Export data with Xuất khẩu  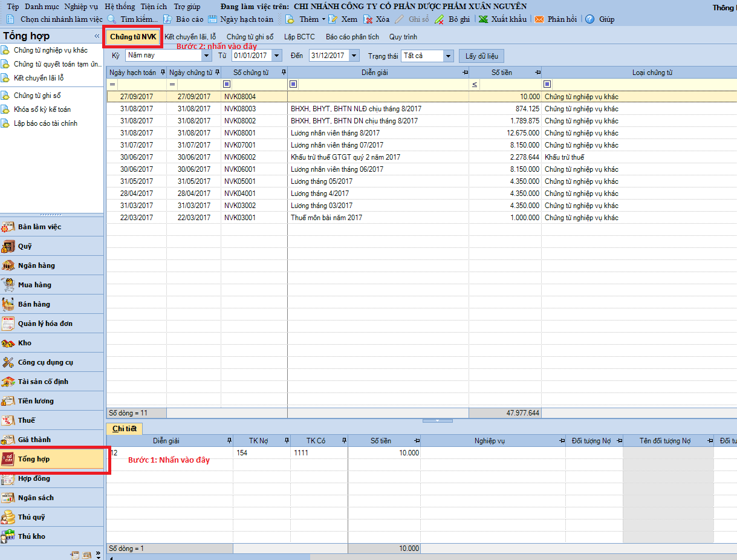502,19
